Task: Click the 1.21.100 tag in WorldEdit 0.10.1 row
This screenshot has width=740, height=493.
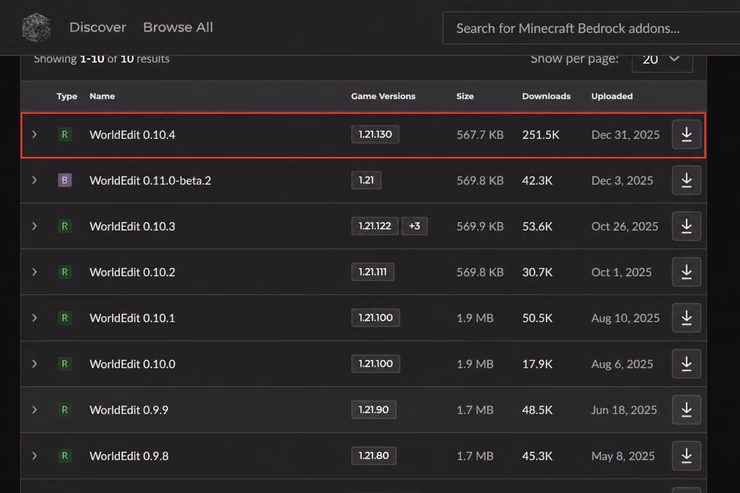Action: coord(376,318)
